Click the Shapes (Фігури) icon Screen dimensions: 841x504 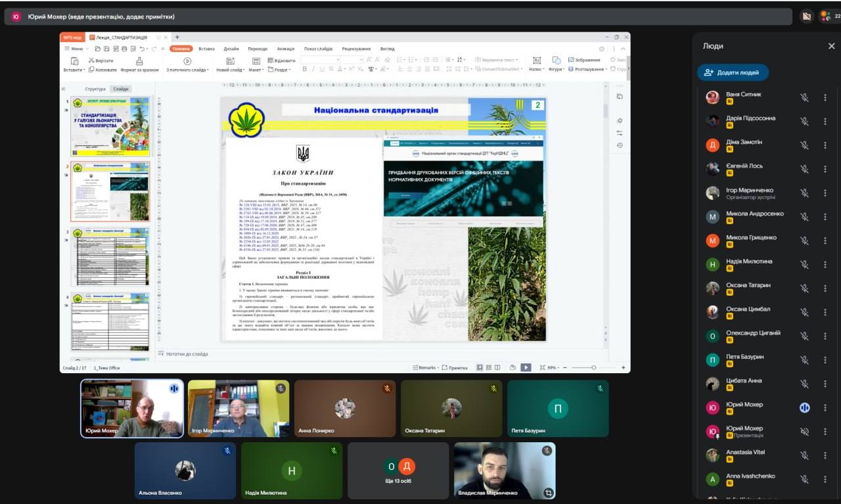556,60
